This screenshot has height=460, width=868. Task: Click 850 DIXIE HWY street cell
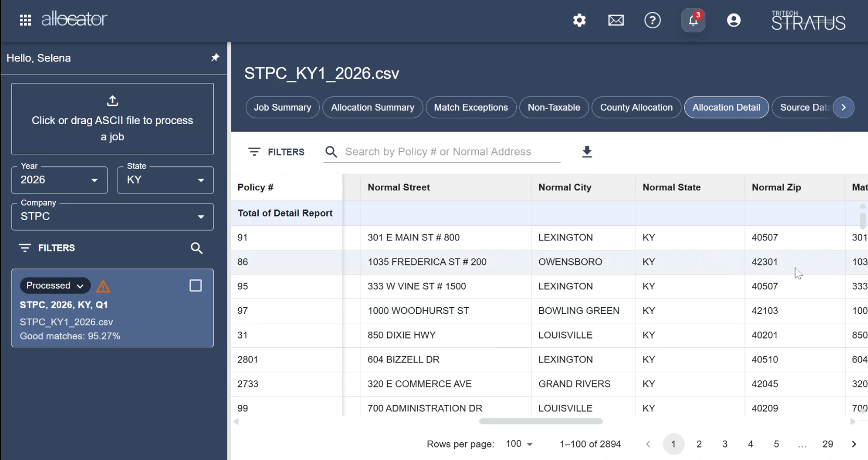(445, 335)
